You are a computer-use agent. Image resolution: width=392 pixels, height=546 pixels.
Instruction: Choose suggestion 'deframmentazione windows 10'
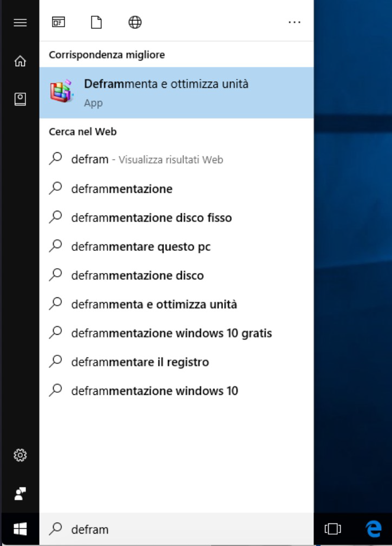(177, 391)
